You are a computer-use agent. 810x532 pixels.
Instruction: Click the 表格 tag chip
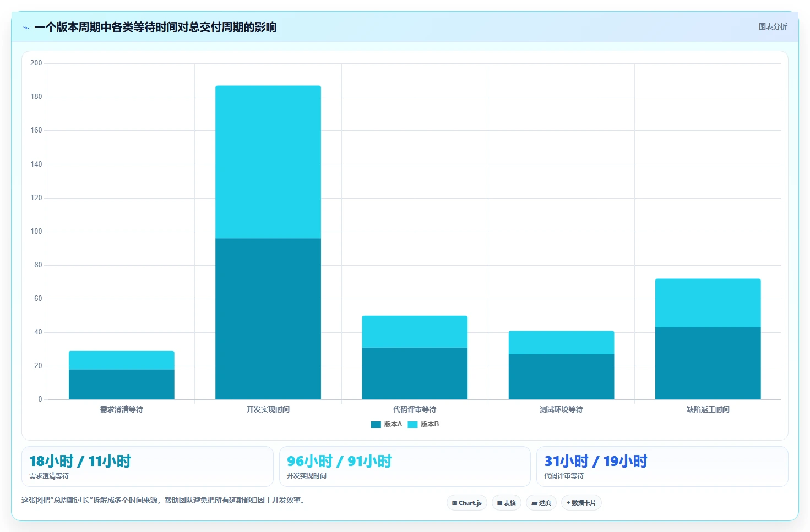[x=507, y=503]
